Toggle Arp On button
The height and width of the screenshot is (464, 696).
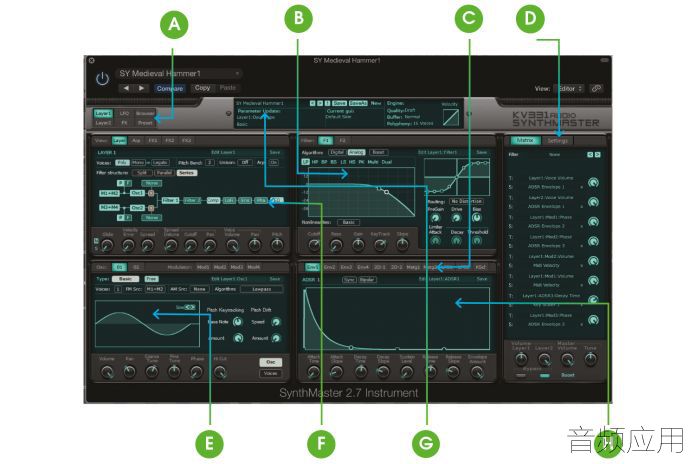273,163
